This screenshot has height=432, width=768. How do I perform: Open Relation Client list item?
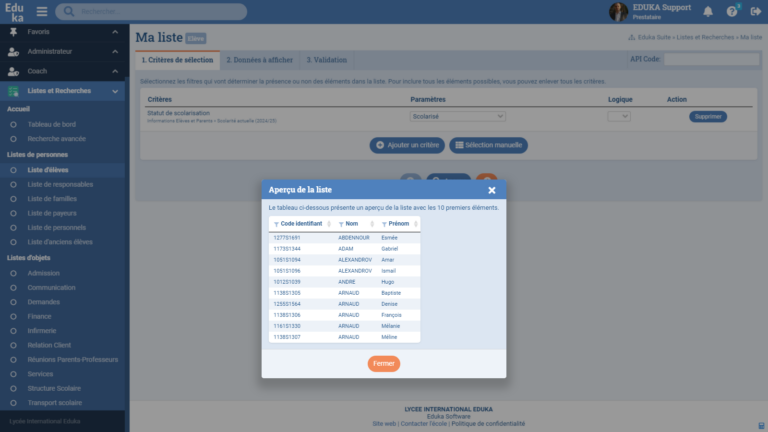pyautogui.click(x=49, y=345)
